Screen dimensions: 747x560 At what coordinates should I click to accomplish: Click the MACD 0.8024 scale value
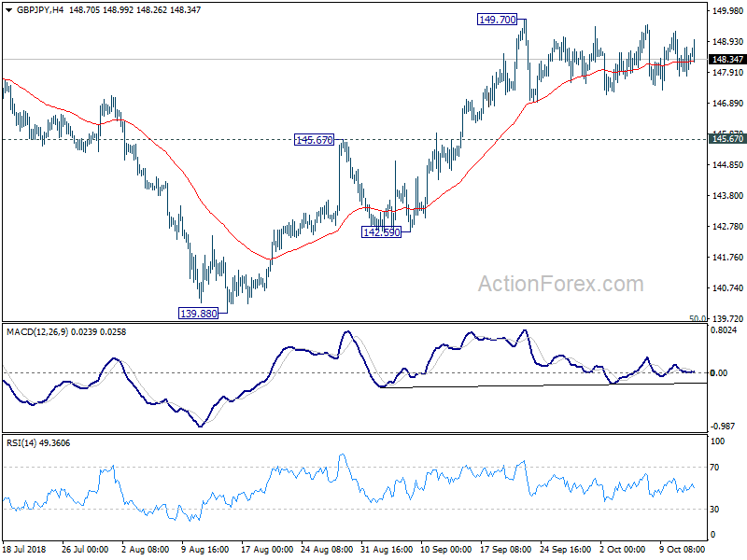[723, 330]
